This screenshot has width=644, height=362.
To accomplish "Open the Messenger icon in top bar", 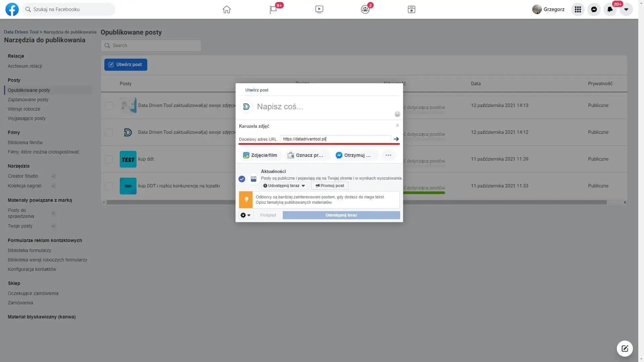I will (x=594, y=9).
